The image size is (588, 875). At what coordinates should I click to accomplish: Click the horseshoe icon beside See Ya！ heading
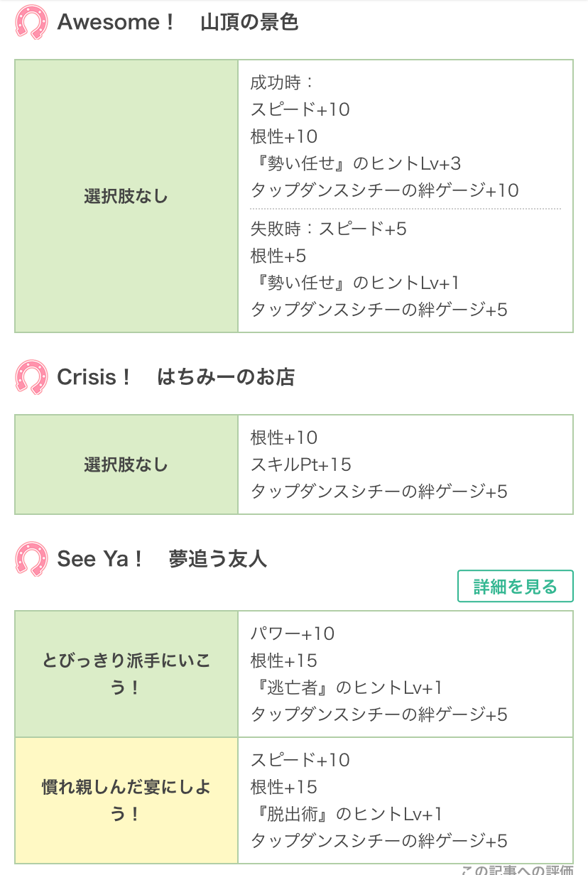(31, 559)
